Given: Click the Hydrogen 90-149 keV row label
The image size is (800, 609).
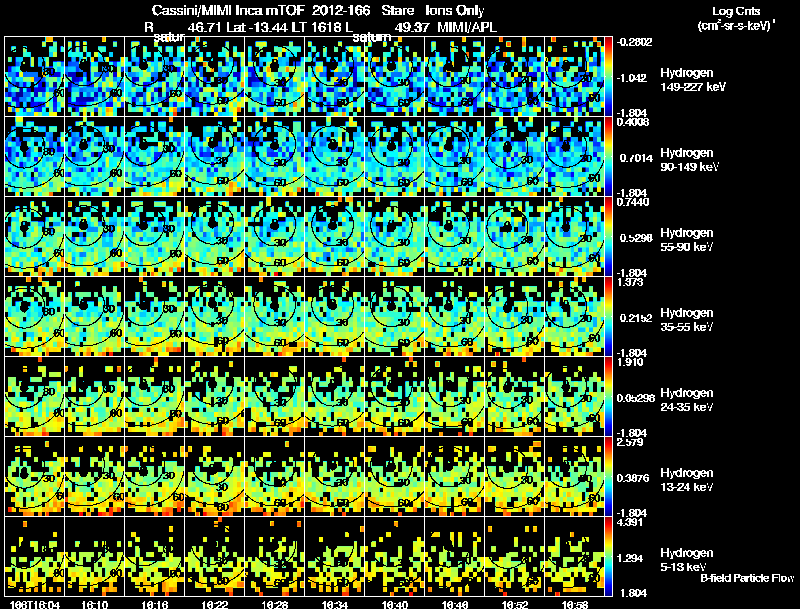Looking at the screenshot, I should 689,160.
